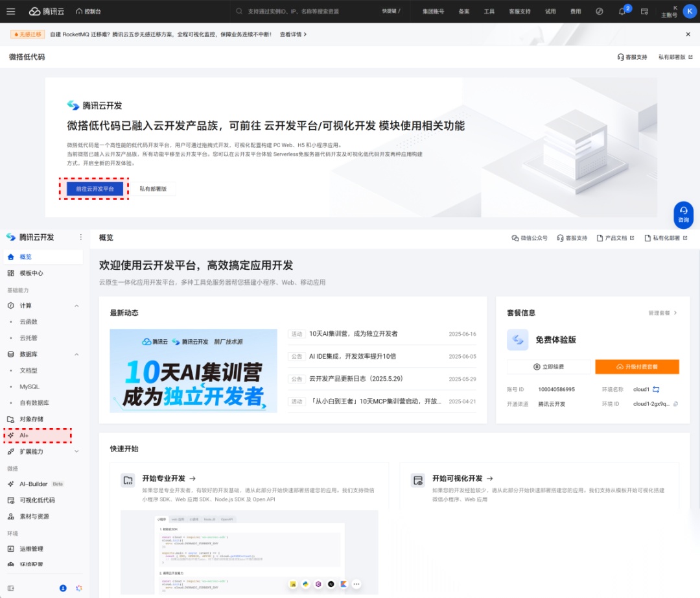Open the 费用 menu
The height and width of the screenshot is (598, 700).
point(576,11)
